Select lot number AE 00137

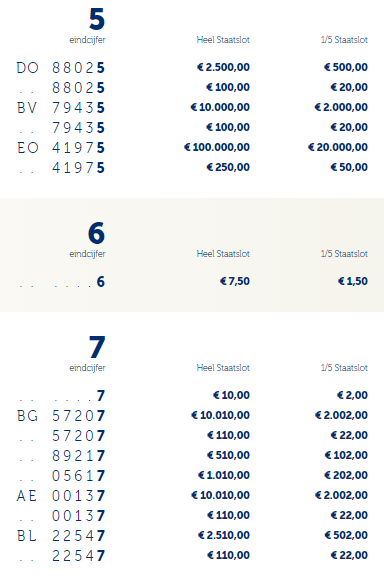pyautogui.click(x=61, y=495)
